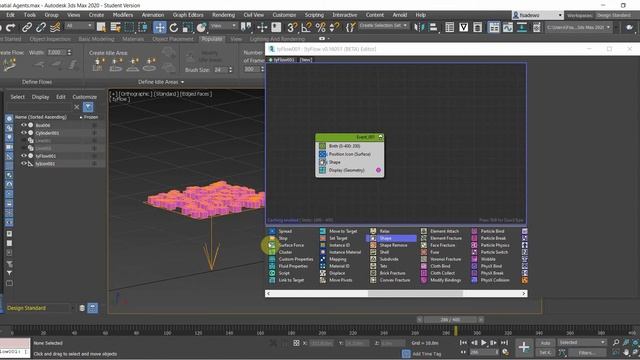Open the reference coordinate View dropdown
This screenshot has height=360, width=640.
point(223,26)
